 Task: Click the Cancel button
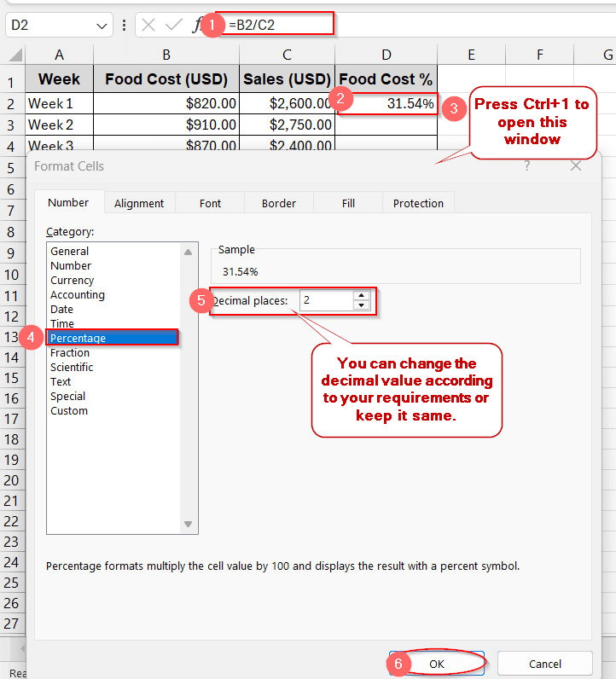pyautogui.click(x=544, y=664)
